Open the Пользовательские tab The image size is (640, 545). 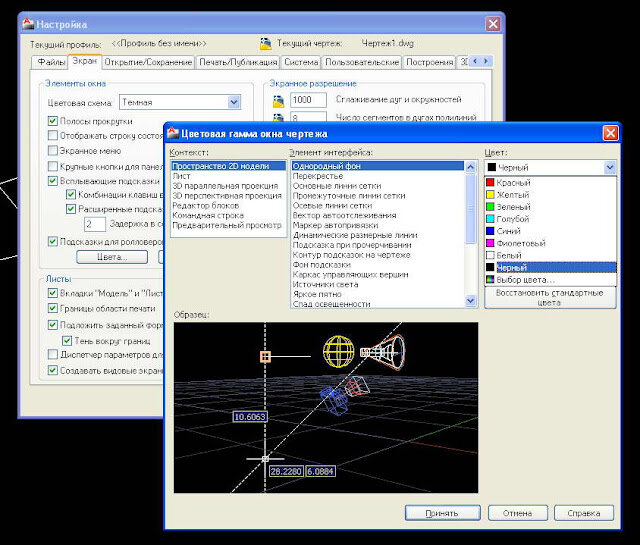click(362, 62)
